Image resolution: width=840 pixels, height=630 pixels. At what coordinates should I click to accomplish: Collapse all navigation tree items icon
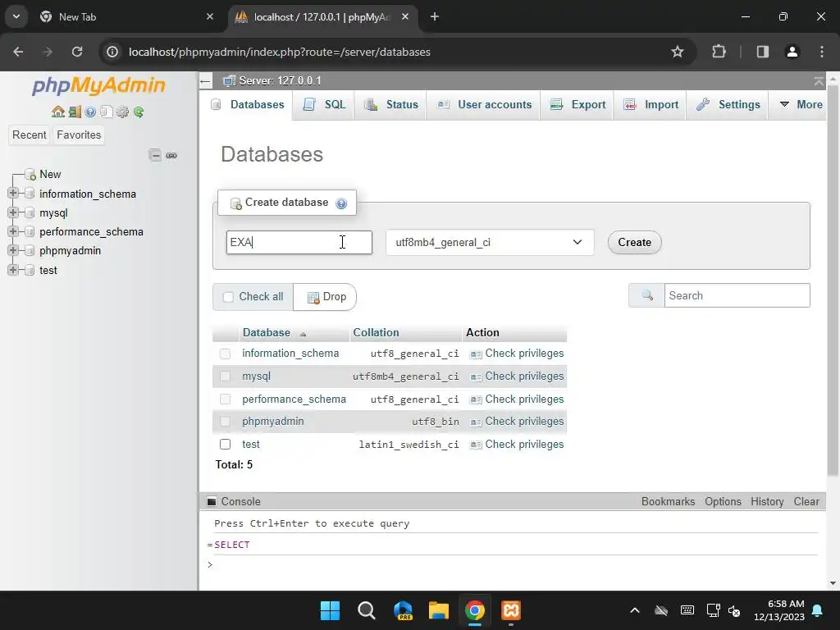point(155,155)
